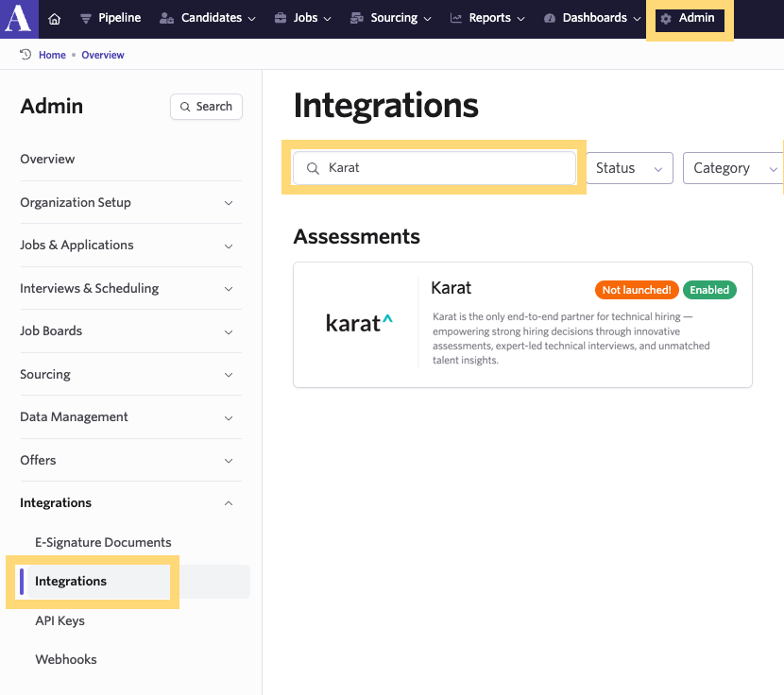Screen dimensions: 784x695
Task: Click the Overview breadcrumb link
Action: 103,55
